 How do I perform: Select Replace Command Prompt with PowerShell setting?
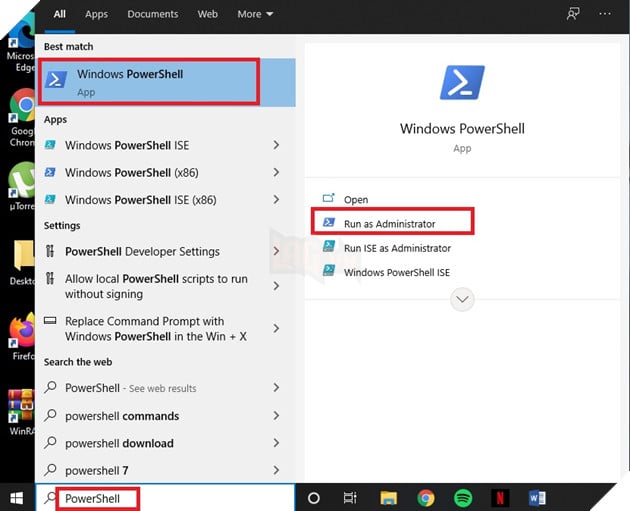pyautogui.click(x=165, y=329)
